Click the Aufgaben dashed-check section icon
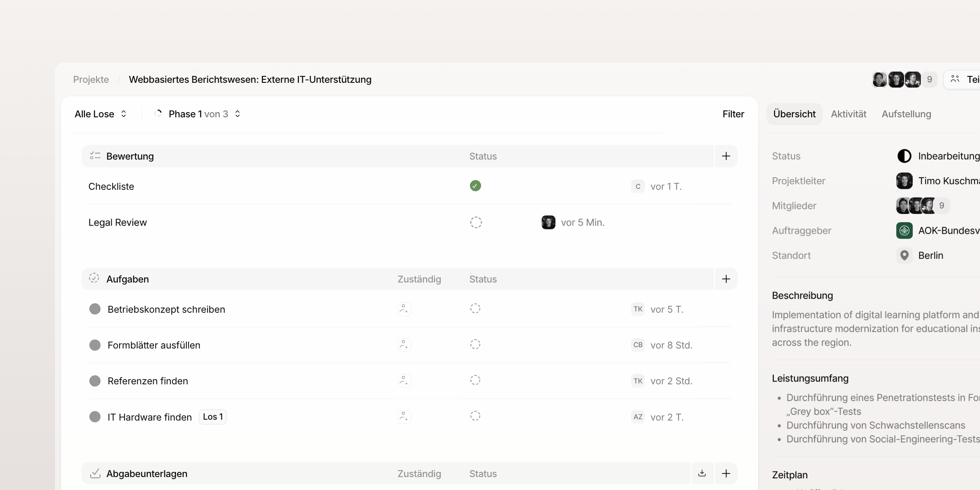The image size is (980, 490). 94,278
